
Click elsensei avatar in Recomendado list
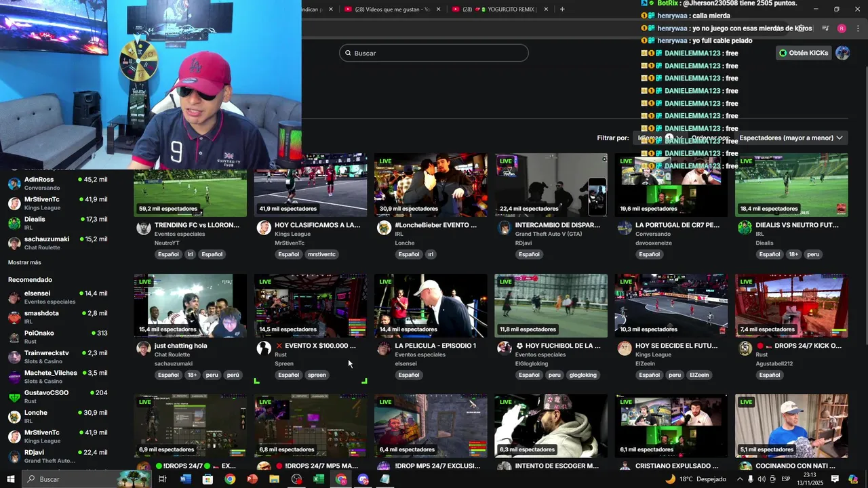(14, 298)
